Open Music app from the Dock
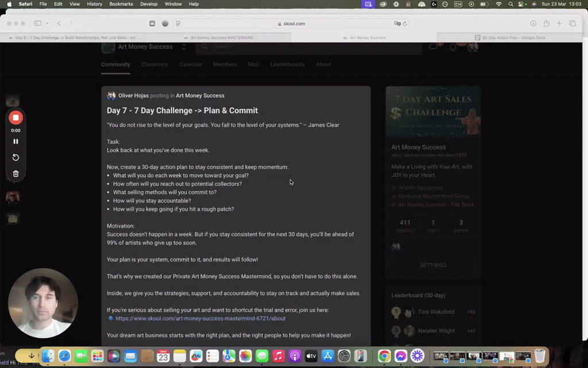Image resolution: width=588 pixels, height=368 pixels. [x=278, y=356]
